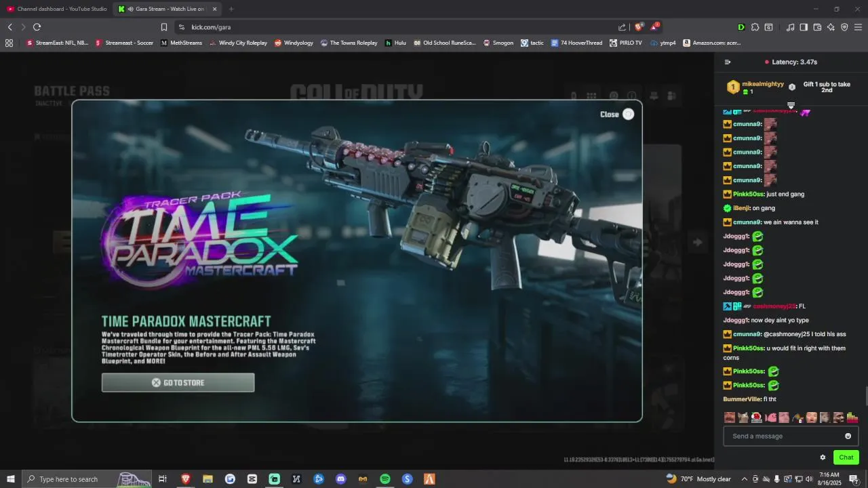Open Brave Rewards triangle icon
Image resolution: width=868 pixels, height=488 pixels.
pos(654,27)
